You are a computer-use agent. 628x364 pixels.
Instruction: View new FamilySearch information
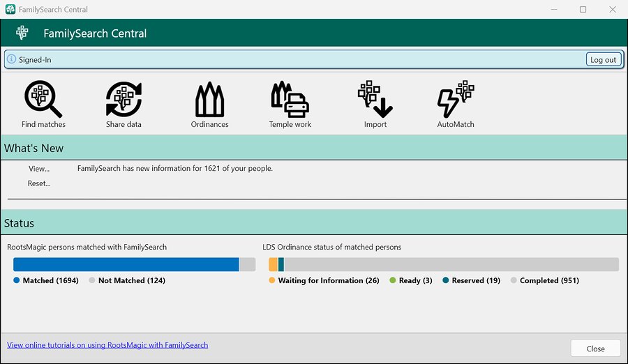(x=39, y=169)
